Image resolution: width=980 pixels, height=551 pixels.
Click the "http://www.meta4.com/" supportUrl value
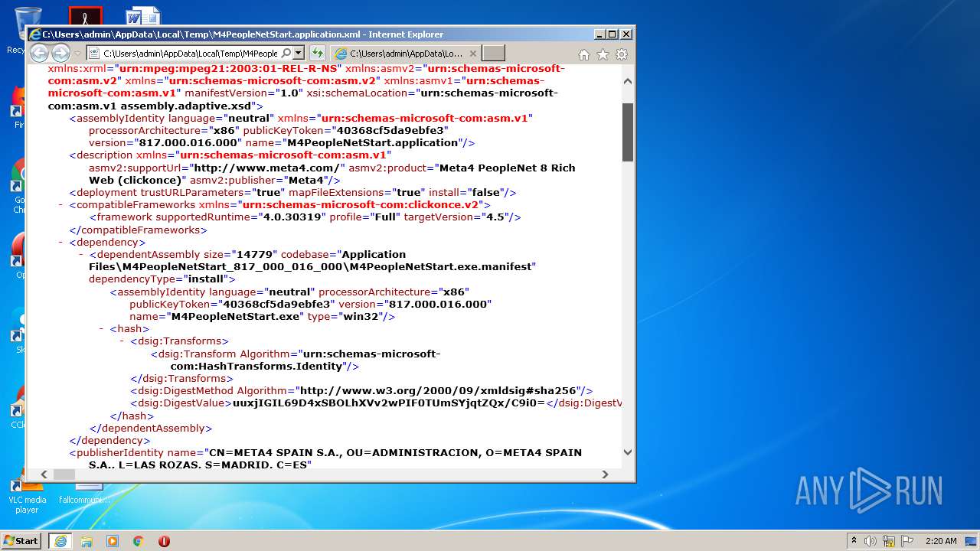point(268,168)
